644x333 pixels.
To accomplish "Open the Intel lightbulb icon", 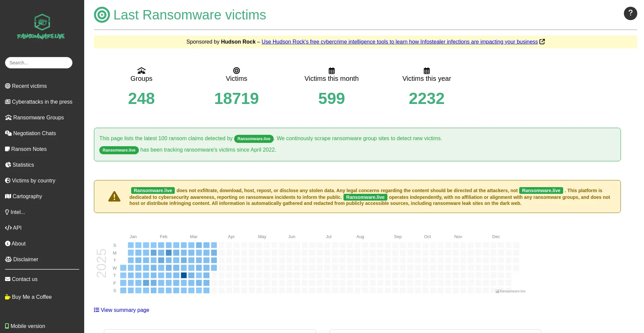I will pos(7,212).
